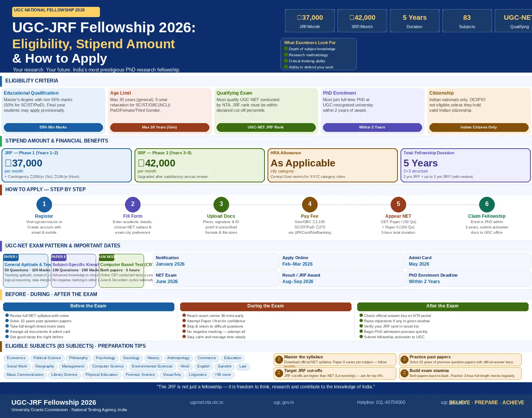Select the Physical Education subject tag
The height and width of the screenshot is (418, 532).
click(101, 375)
